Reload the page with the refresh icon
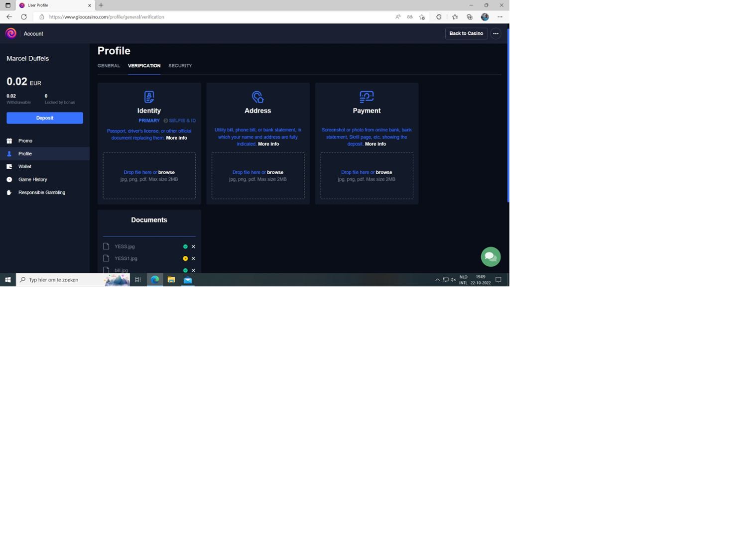The height and width of the screenshot is (560, 747). [x=23, y=17]
